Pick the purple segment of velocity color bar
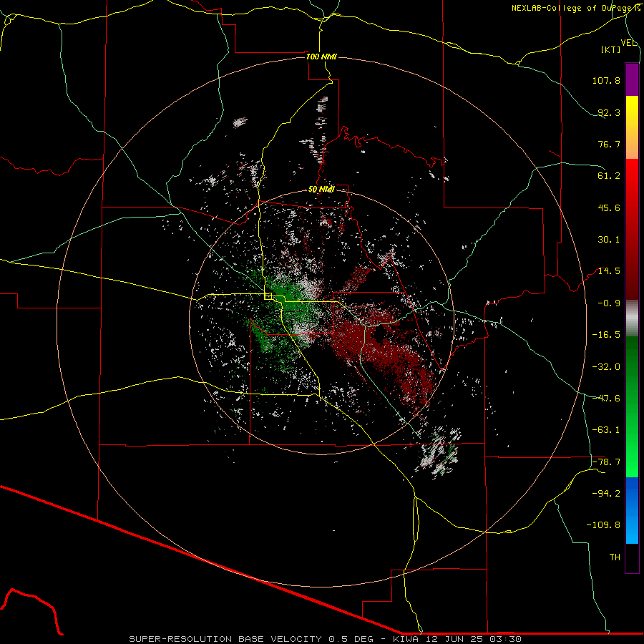 click(632, 79)
